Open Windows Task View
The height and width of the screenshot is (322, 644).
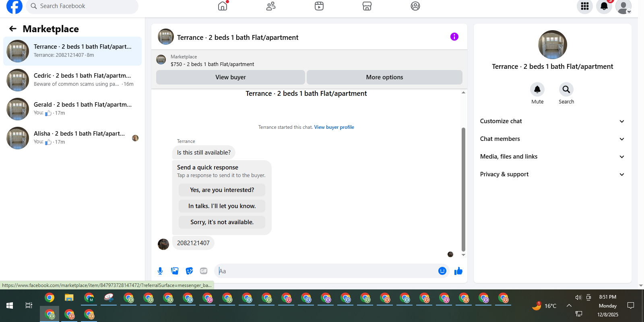point(29,305)
